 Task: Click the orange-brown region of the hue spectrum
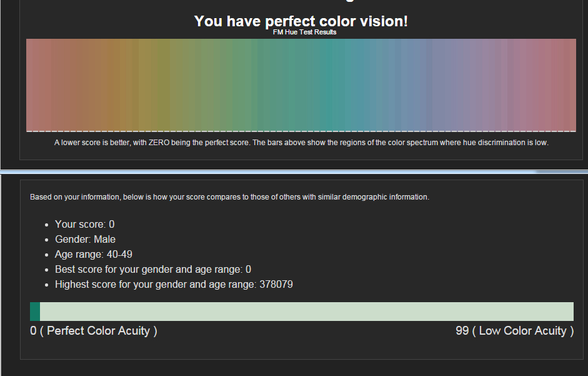pos(112,85)
